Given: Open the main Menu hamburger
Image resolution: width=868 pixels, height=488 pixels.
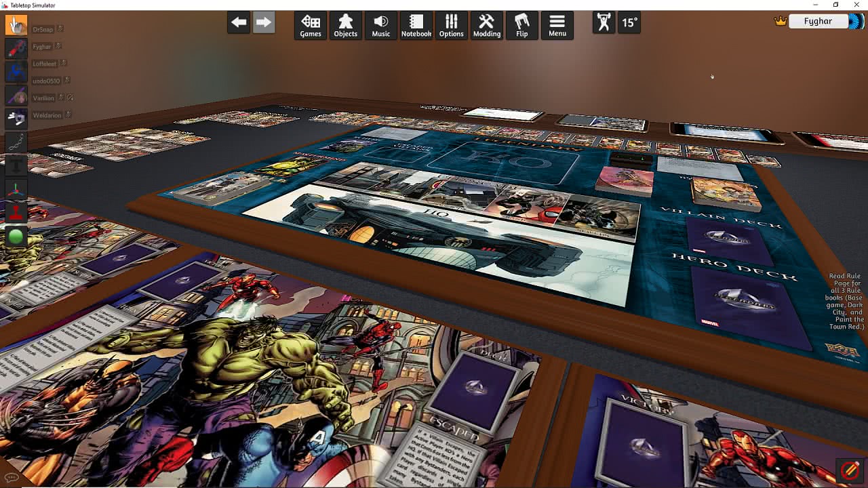Looking at the screenshot, I should pos(557,25).
